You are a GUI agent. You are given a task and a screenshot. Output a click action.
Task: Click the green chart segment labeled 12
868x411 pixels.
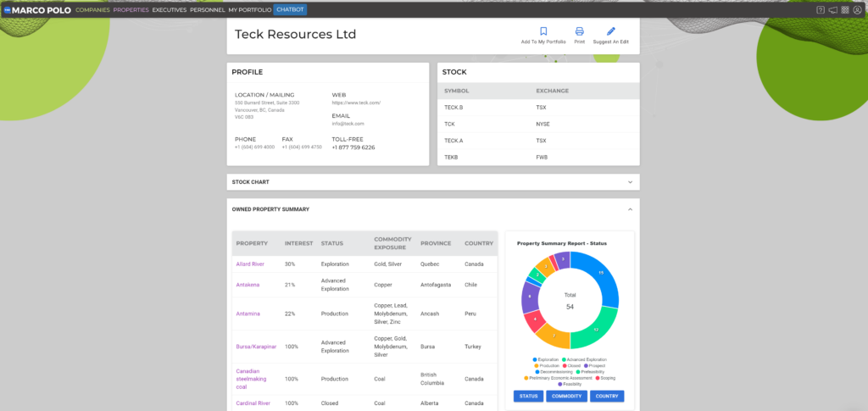click(x=595, y=330)
